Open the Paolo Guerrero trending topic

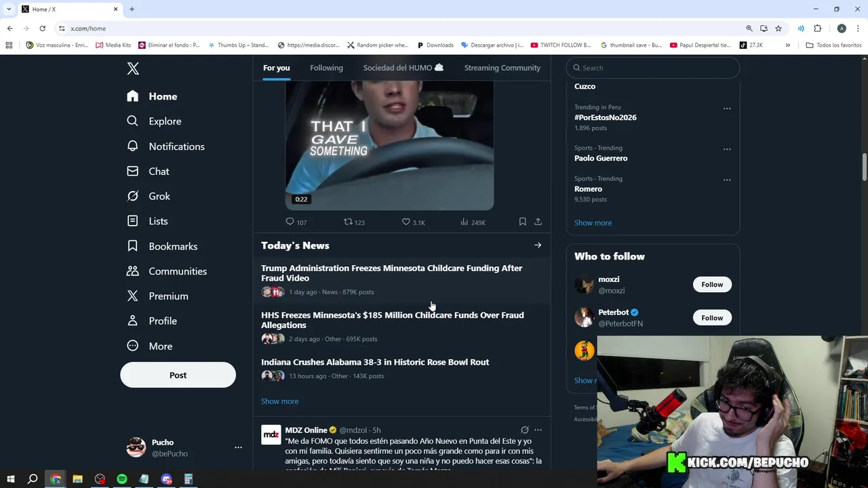tap(601, 158)
